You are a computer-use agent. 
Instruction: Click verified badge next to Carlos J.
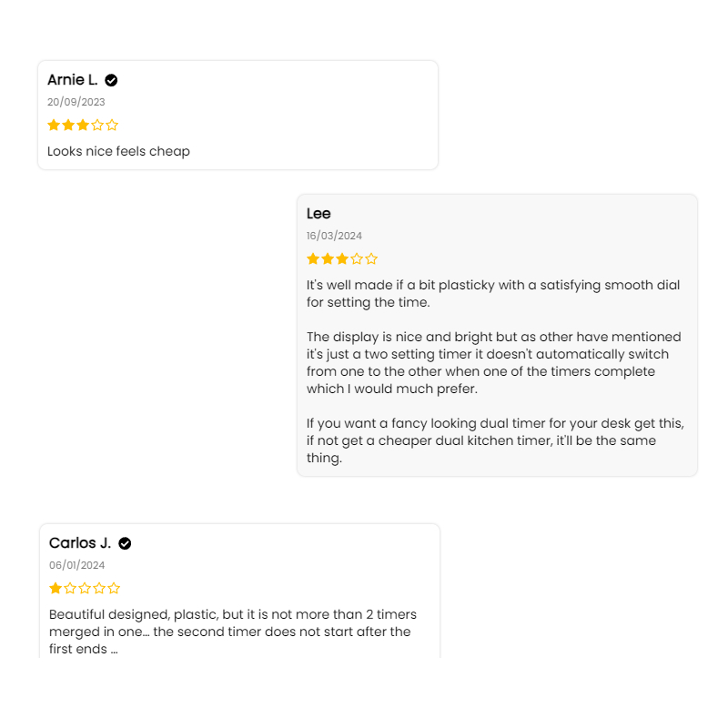coord(125,543)
